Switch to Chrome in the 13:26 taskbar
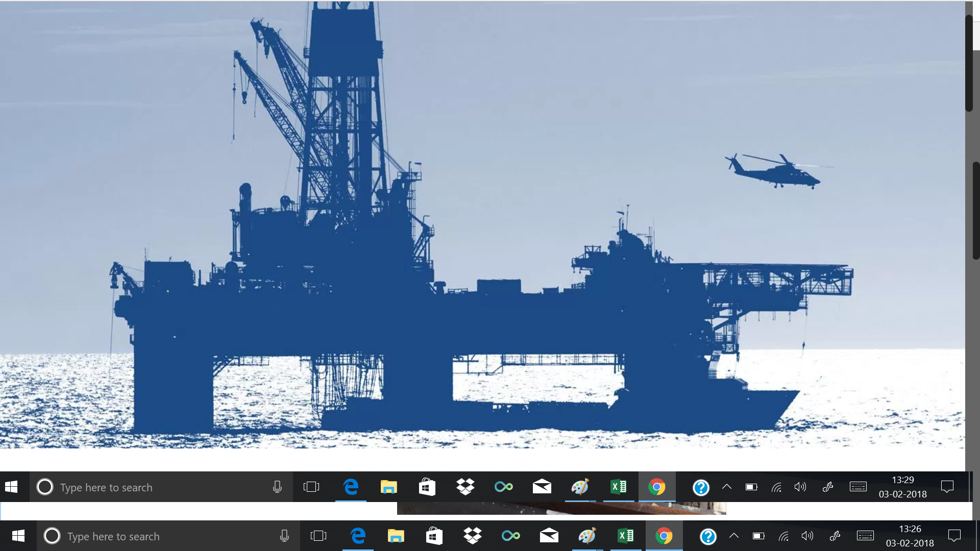 click(x=664, y=536)
